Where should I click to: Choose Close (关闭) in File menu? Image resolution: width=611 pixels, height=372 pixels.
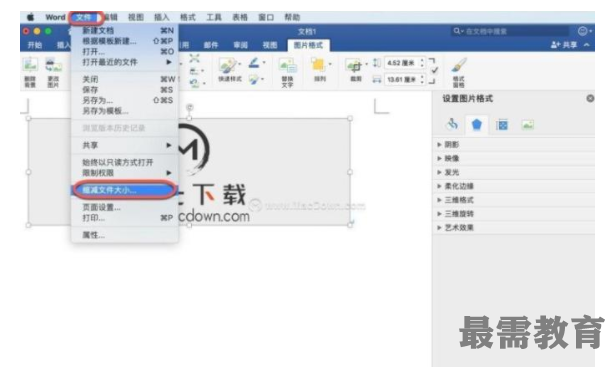pyautogui.click(x=125, y=79)
